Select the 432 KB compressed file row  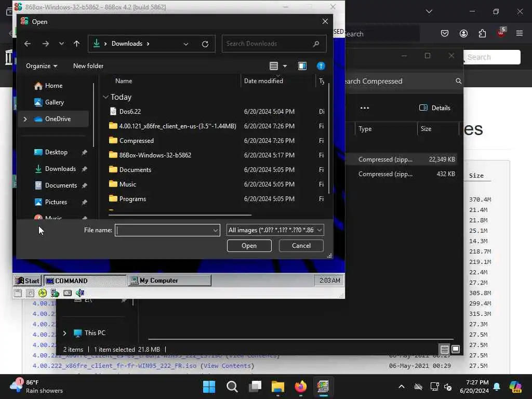tap(402, 174)
